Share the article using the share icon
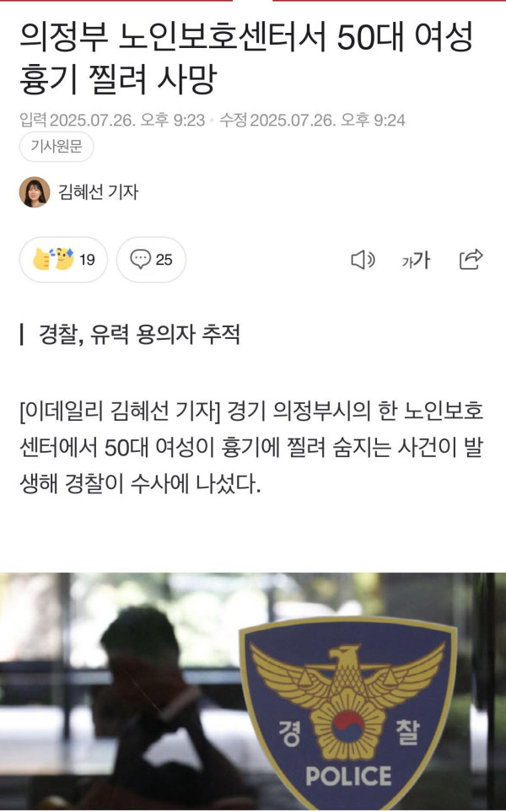The height and width of the screenshot is (812, 506). click(471, 260)
